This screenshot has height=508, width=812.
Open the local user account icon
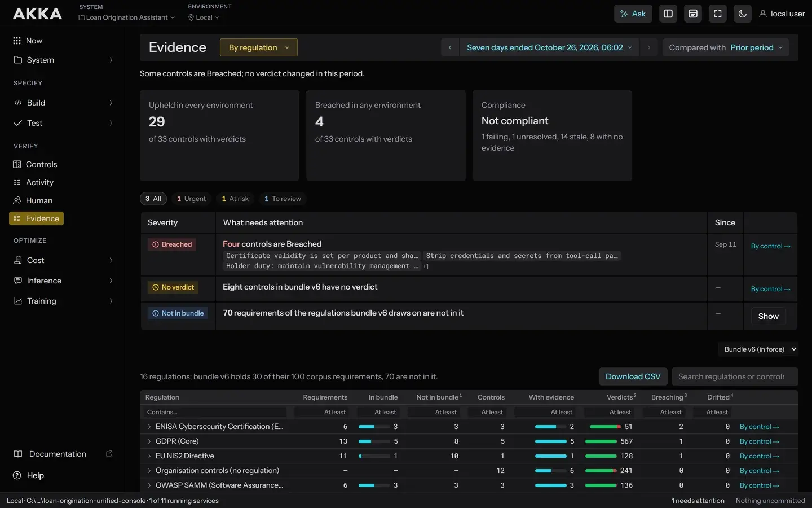click(763, 14)
